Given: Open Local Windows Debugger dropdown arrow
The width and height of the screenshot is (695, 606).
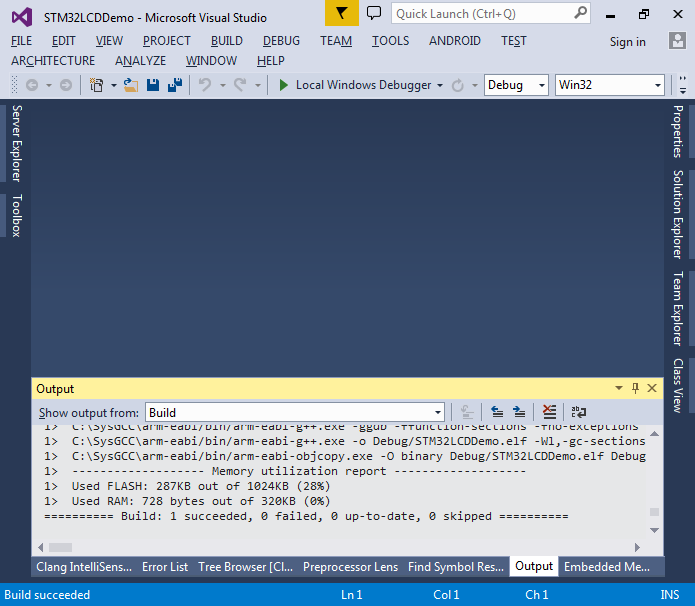Looking at the screenshot, I should pos(440,85).
